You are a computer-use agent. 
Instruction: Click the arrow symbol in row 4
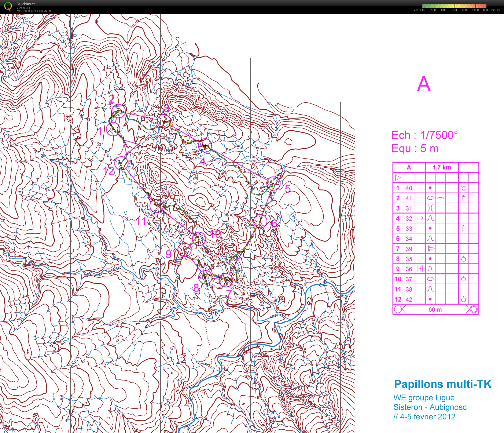point(420,218)
